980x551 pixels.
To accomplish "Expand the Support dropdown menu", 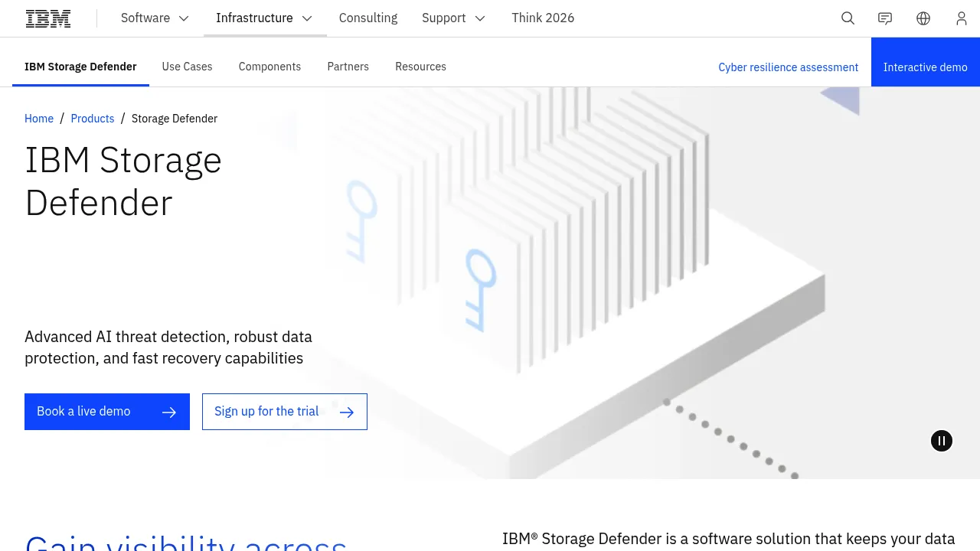I will tap(454, 18).
